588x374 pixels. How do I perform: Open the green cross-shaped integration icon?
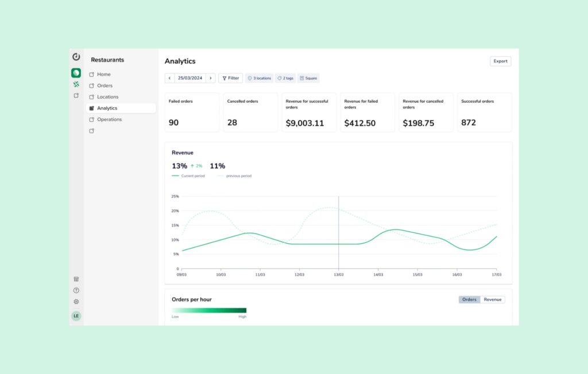pyautogui.click(x=76, y=84)
